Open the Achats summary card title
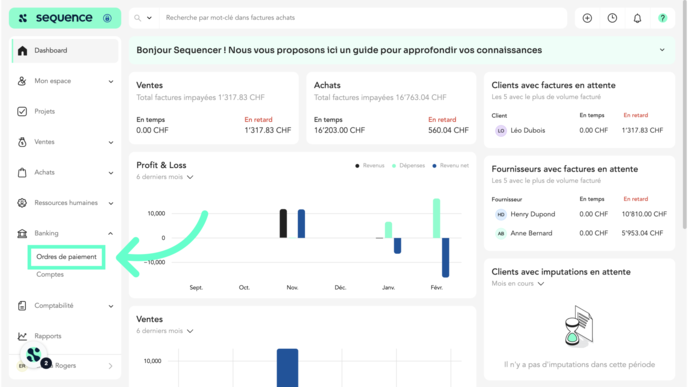The height and width of the screenshot is (387, 688). [327, 85]
